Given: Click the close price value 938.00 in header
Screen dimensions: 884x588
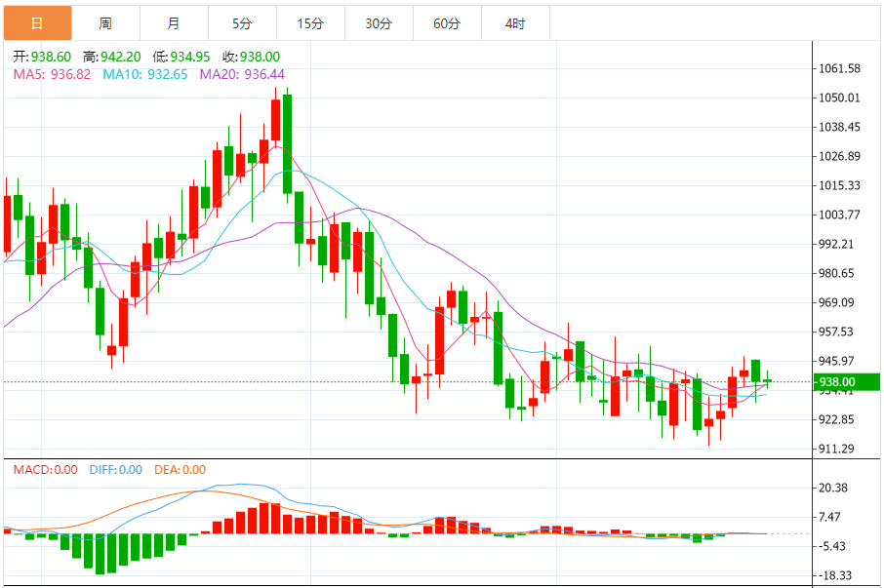Looking at the screenshot, I should point(260,57).
